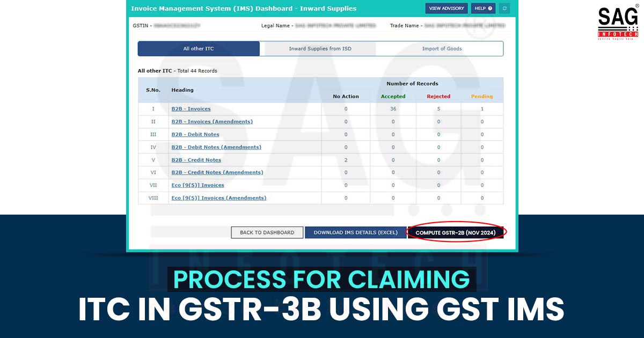The width and height of the screenshot is (644, 338).
Task: Click Compute GSTR-2B (Nov 2024) button
Action: tap(456, 232)
